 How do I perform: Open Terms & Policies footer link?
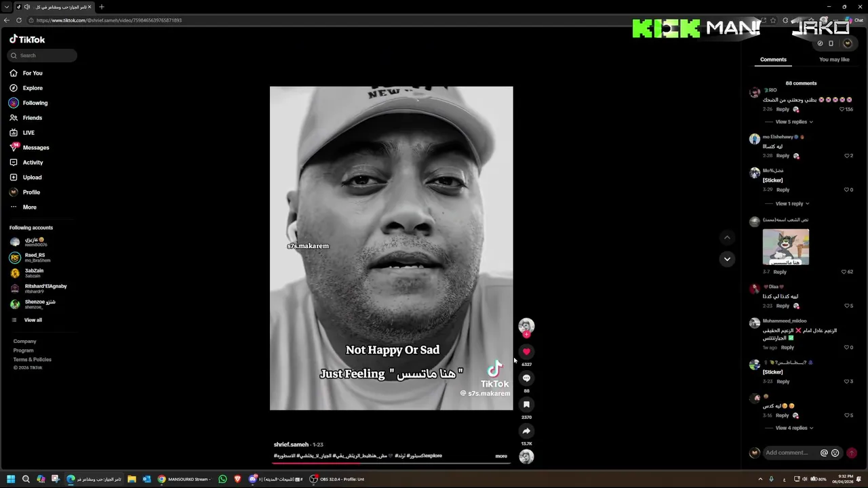(33, 360)
